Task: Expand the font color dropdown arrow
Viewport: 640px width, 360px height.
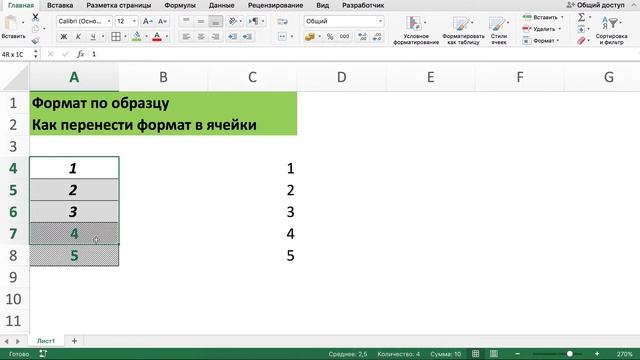Action: (167, 37)
